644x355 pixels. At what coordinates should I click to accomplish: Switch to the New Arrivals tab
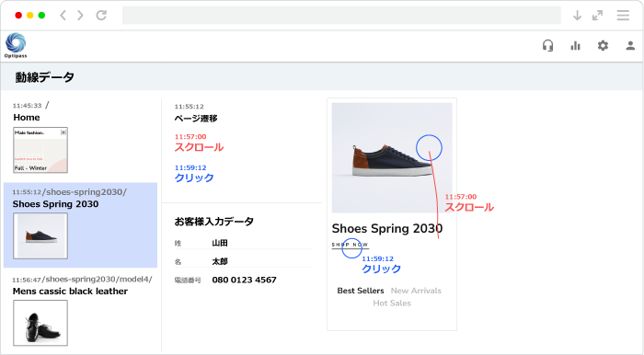tap(416, 291)
